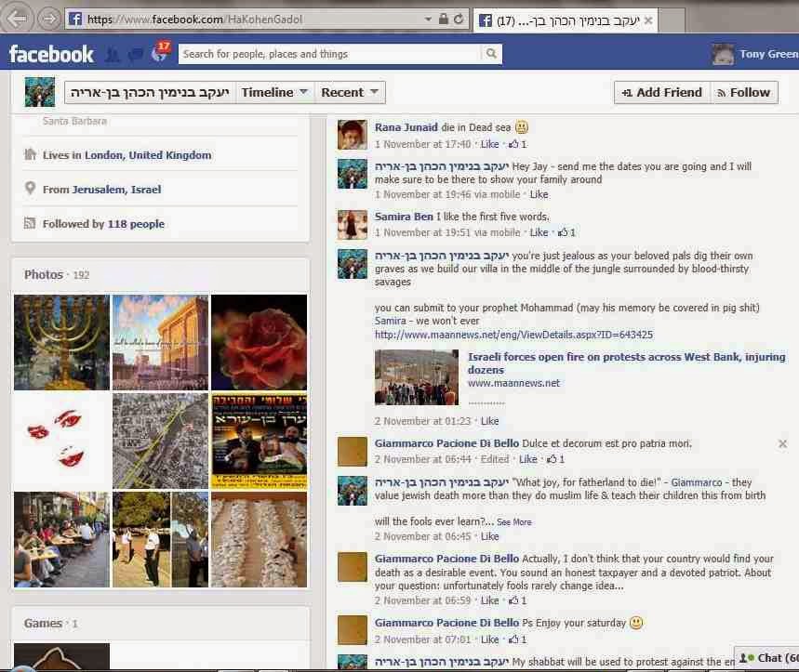Open the men standing outdoors photo thumbnail
The width and height of the screenshot is (799, 672).
click(160, 539)
